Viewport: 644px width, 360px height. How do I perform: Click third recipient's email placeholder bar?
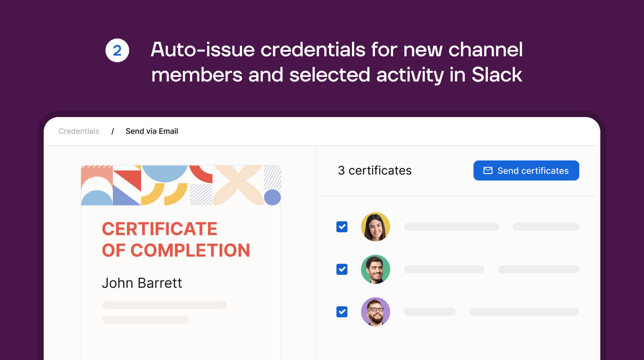(x=524, y=312)
